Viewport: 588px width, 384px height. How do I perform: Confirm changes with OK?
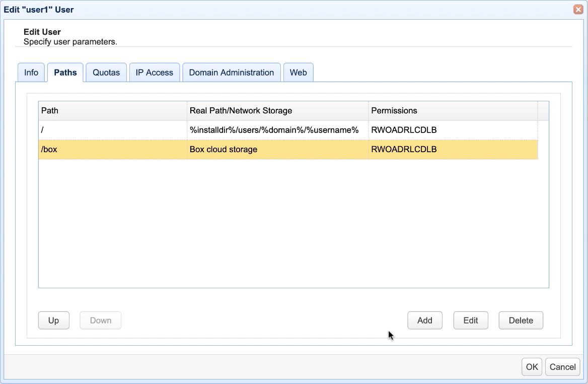click(532, 367)
